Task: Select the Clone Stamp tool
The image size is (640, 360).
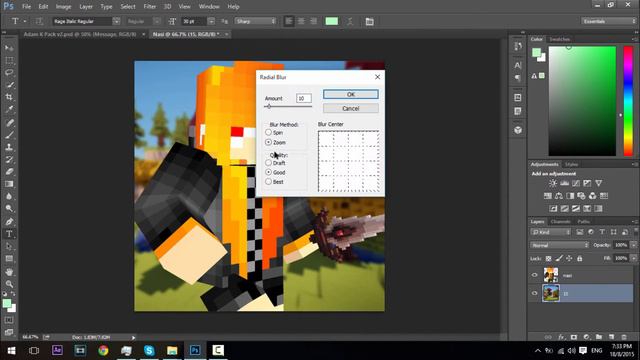Action: [x=9, y=147]
